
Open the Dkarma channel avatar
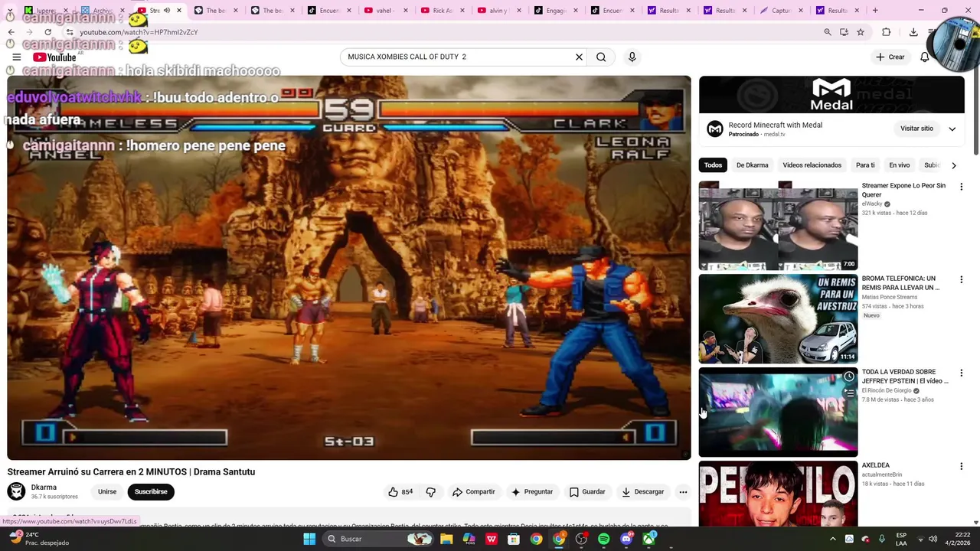pos(16,492)
